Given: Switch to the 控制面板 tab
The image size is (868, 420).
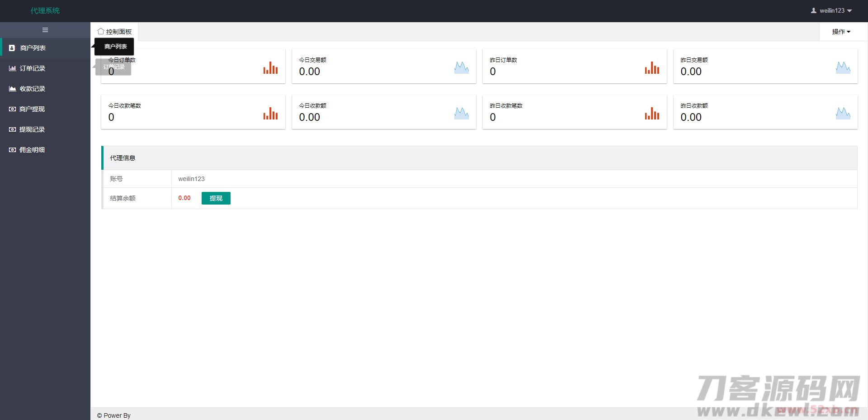Looking at the screenshot, I should tap(115, 32).
